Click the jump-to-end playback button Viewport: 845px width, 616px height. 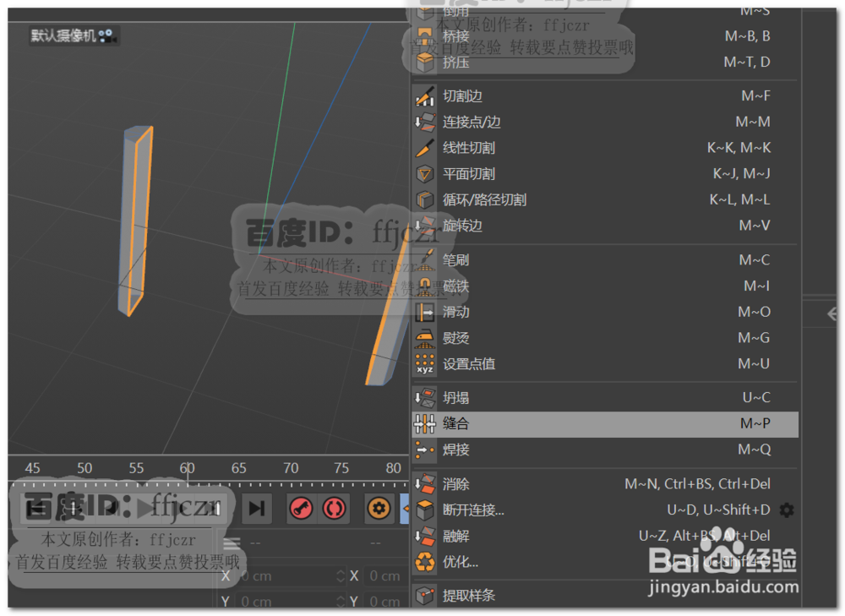tap(256, 509)
